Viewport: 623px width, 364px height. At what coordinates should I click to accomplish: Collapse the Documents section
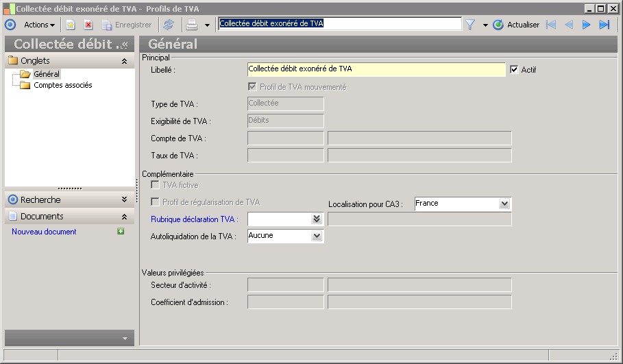(x=124, y=217)
